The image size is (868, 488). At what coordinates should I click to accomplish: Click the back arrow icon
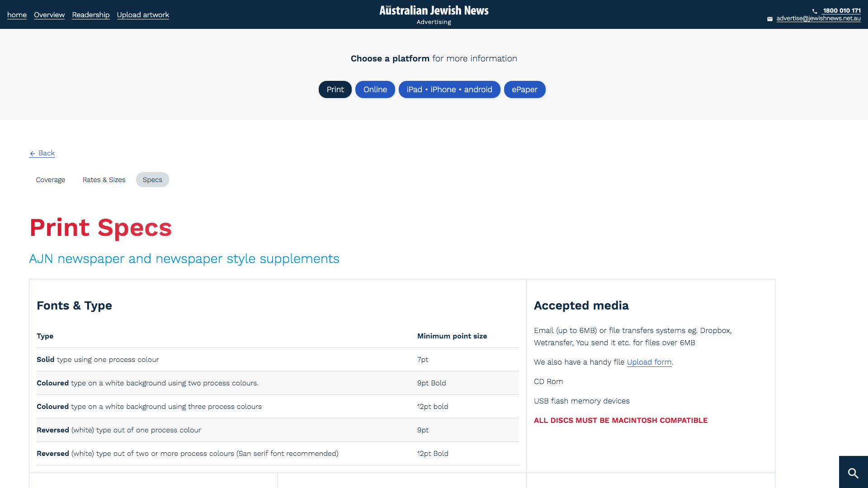click(x=33, y=154)
